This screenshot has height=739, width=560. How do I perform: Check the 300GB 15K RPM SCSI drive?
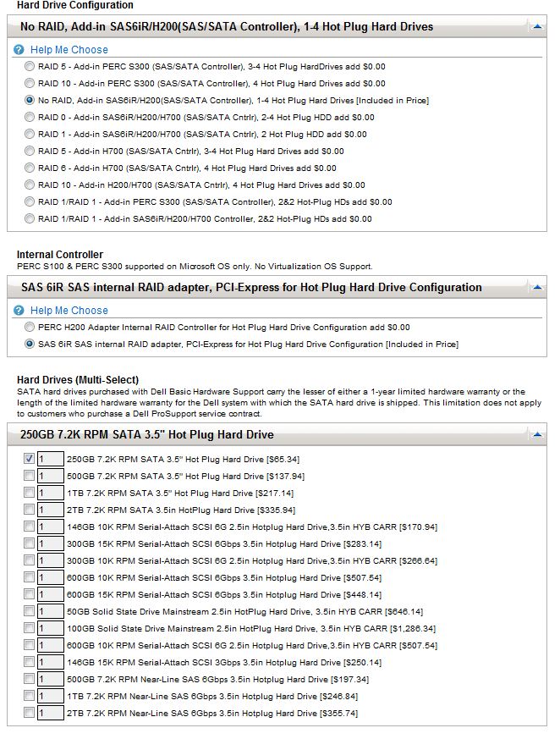click(30, 543)
